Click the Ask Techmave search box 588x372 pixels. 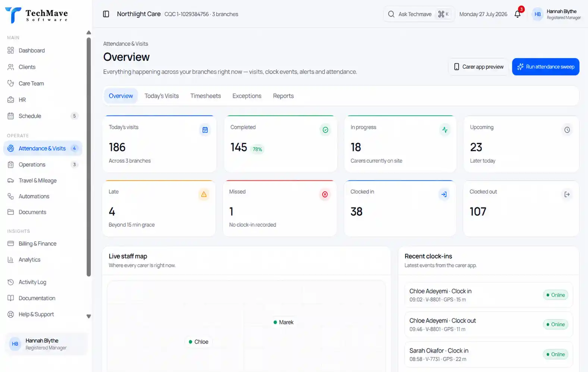[419, 14]
